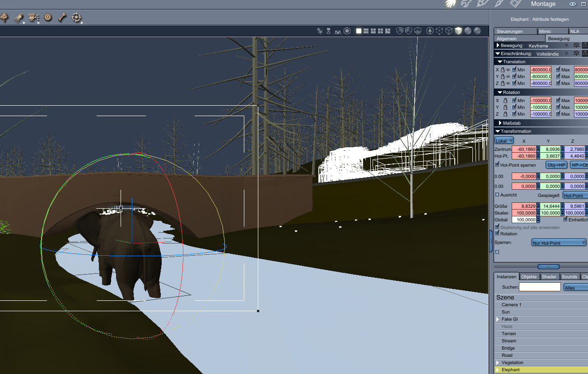
Task: Click the Suchen search field
Action: pos(540,287)
